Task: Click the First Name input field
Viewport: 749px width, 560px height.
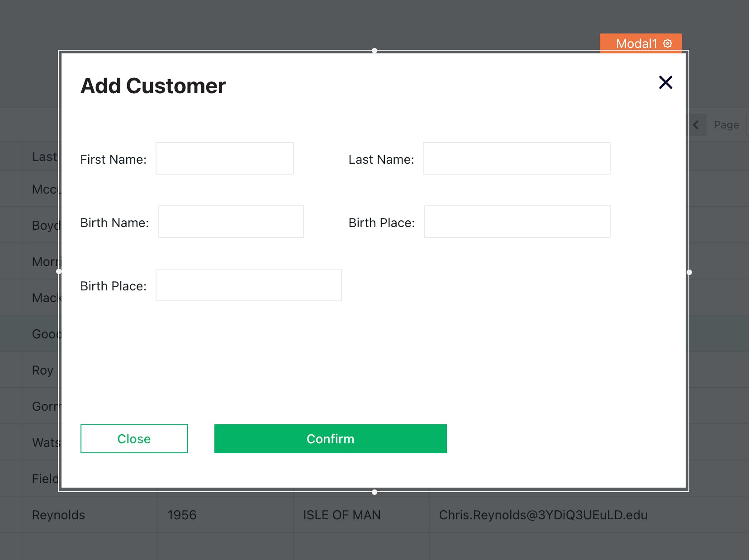Action: (x=225, y=158)
